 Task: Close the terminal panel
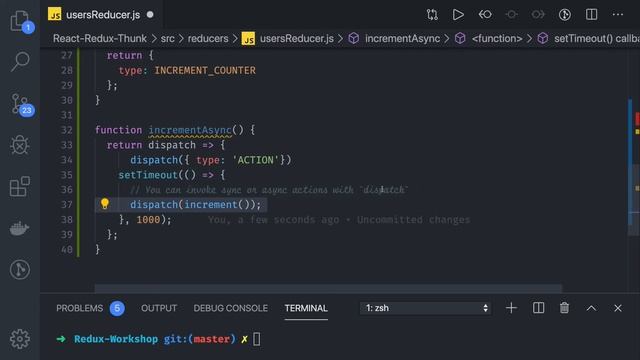tap(618, 308)
